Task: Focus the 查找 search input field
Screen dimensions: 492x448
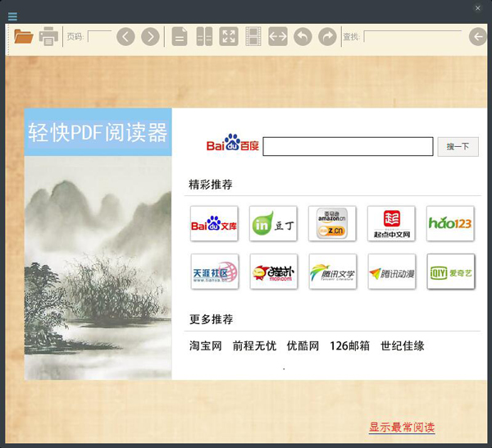Action: tap(412, 36)
